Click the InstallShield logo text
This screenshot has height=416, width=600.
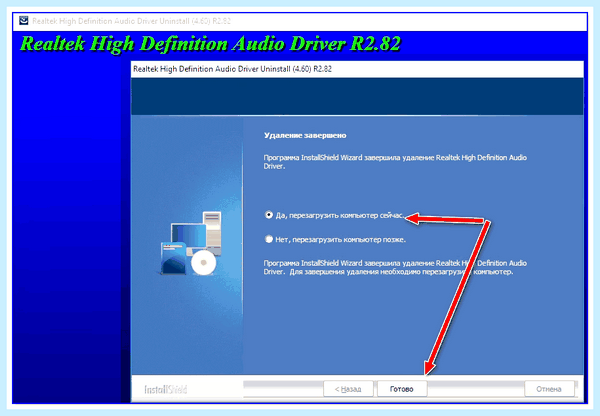click(x=166, y=390)
